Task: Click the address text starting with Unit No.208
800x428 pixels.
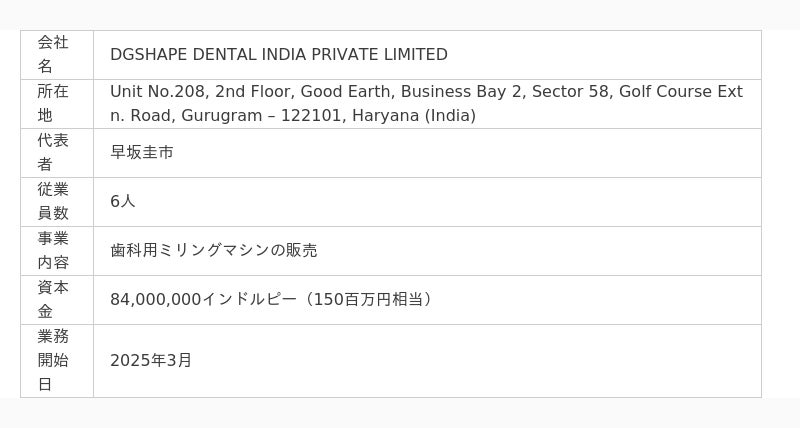Action: click(x=427, y=104)
